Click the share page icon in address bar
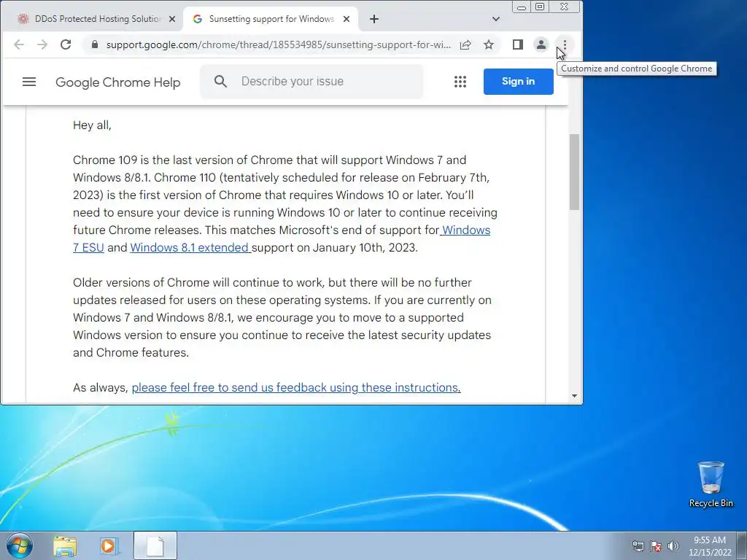This screenshot has width=747, height=560. [x=465, y=44]
